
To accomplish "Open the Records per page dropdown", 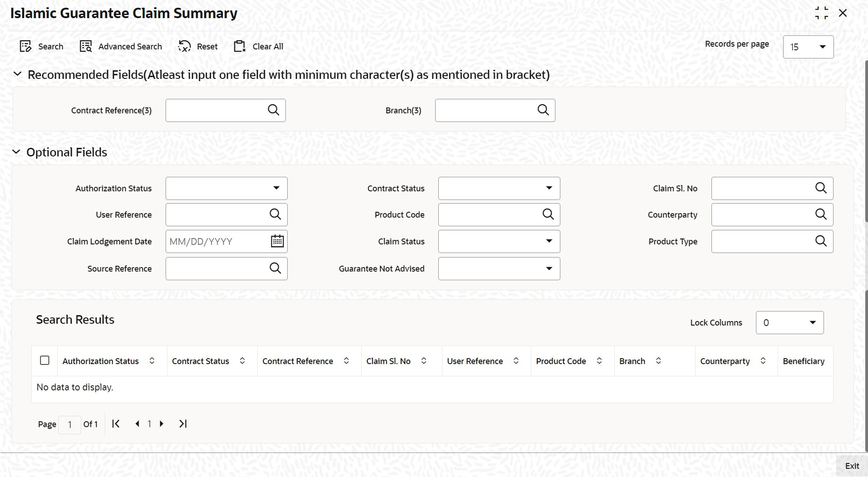I will (808, 47).
